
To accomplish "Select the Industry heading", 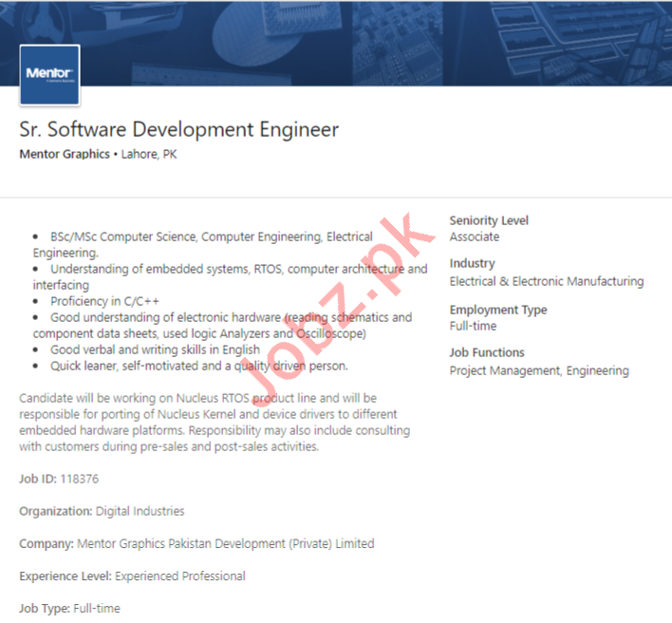I will [x=472, y=263].
